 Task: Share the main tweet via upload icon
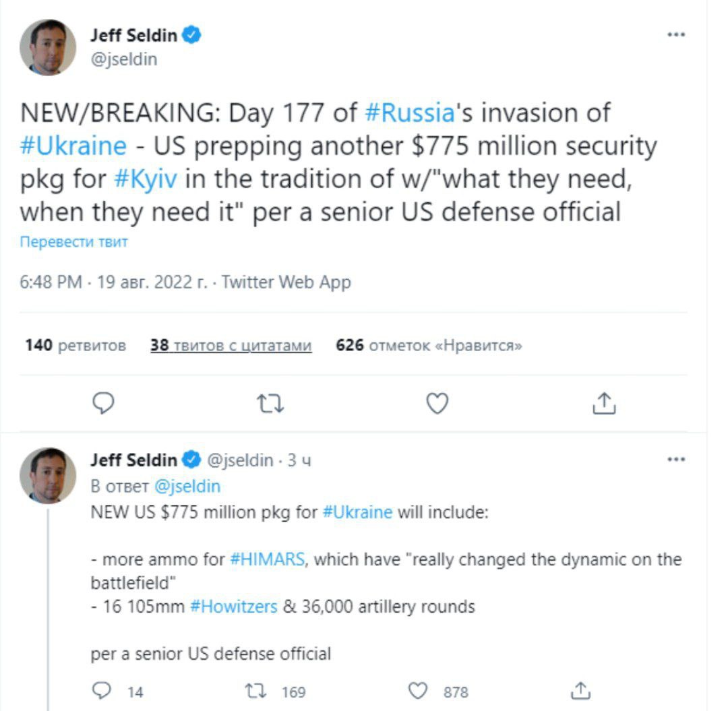604,403
